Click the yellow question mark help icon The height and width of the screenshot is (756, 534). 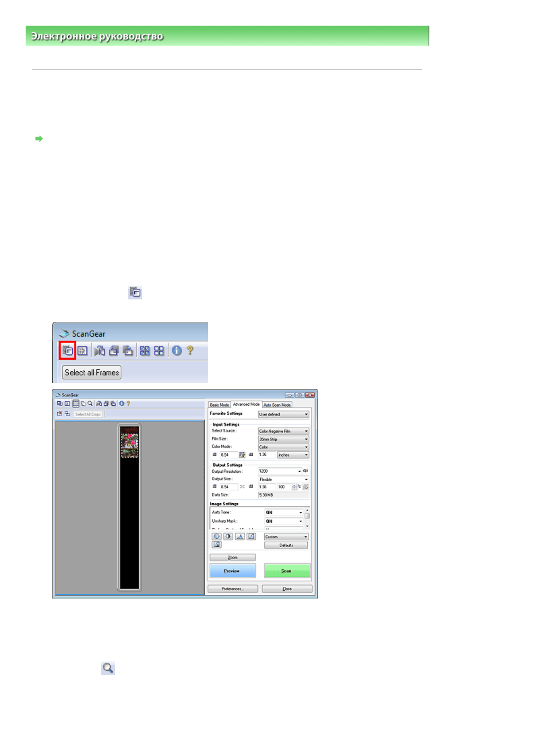coord(190,351)
